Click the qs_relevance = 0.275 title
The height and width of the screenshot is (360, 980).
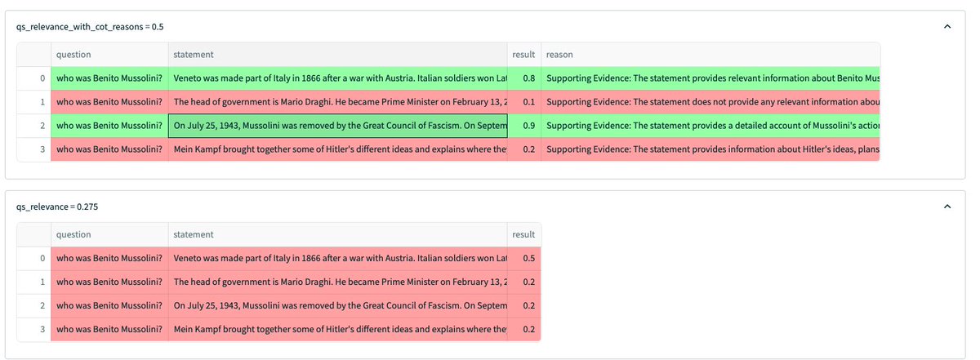pos(57,207)
